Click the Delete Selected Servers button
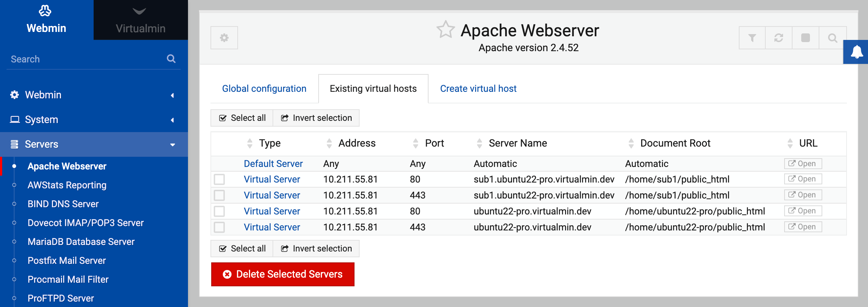 point(283,274)
